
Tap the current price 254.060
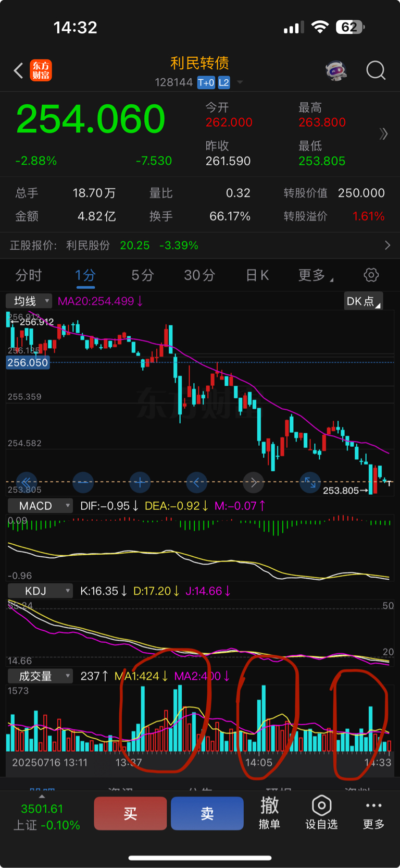[91, 119]
